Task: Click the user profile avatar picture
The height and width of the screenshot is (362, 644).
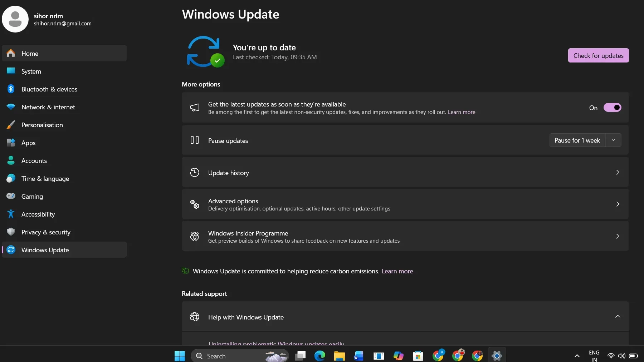Action: coord(15,19)
